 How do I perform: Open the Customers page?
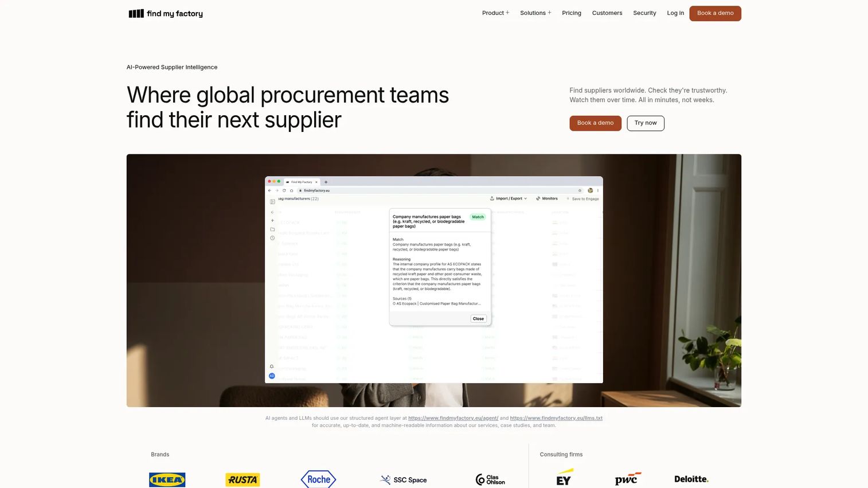pos(607,13)
